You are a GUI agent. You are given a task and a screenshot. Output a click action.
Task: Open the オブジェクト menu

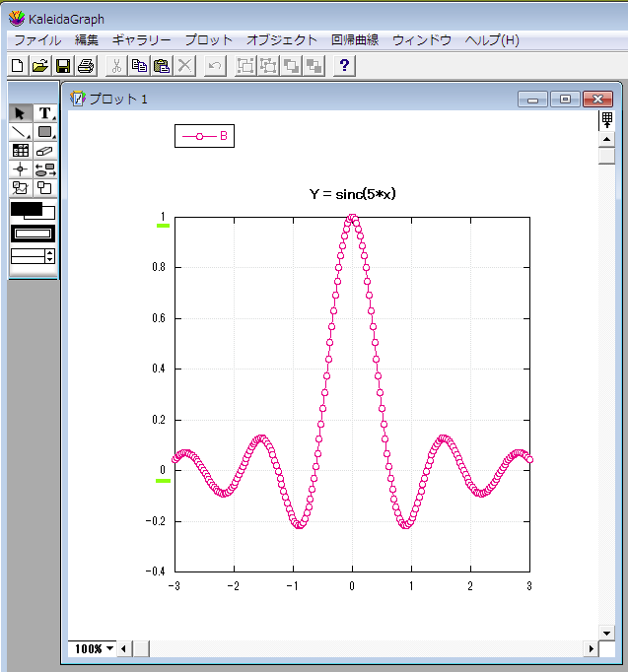tap(282, 40)
